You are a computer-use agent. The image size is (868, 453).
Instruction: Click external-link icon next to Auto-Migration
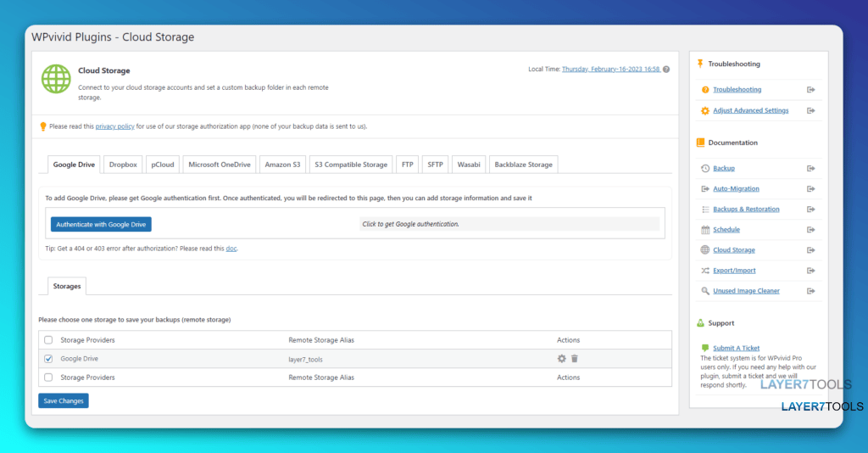pyautogui.click(x=810, y=189)
